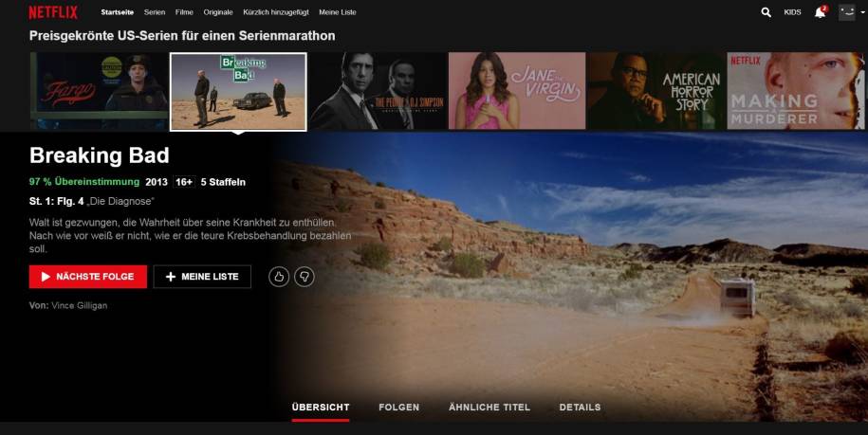Viewport: 868px width, 435px height.
Task: Click the profile avatar icon
Action: coord(846,11)
